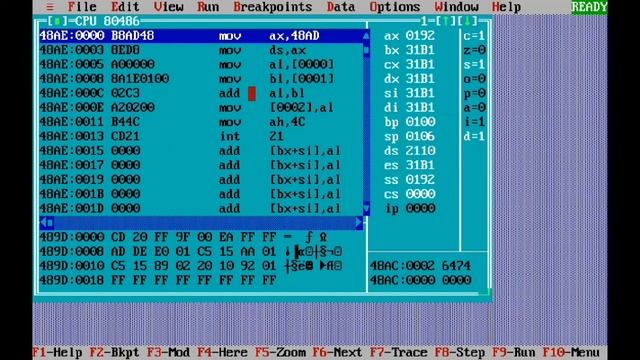The height and width of the screenshot is (360, 640).
Task: Select instruction mov bl,[0001]
Action: [201, 79]
